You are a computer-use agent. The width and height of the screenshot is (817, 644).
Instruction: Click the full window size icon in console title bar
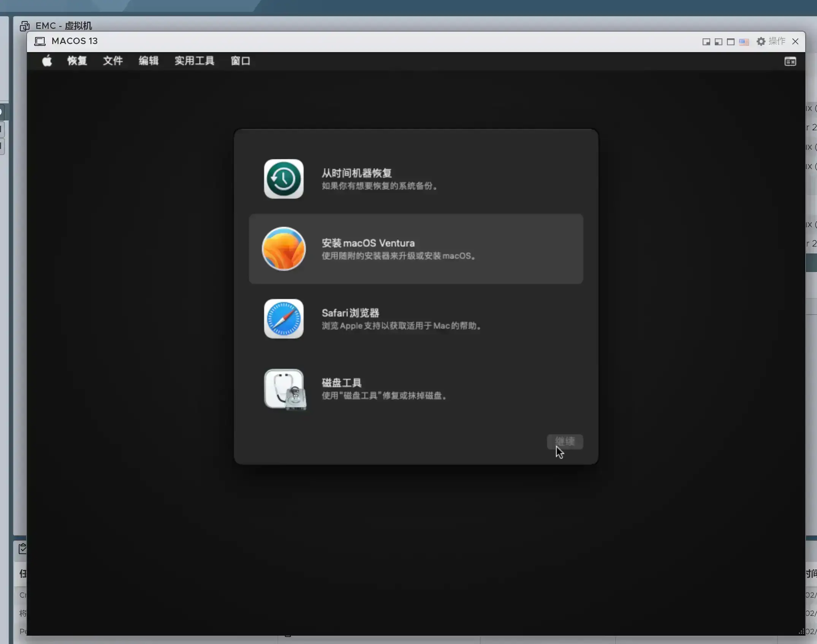tap(730, 42)
